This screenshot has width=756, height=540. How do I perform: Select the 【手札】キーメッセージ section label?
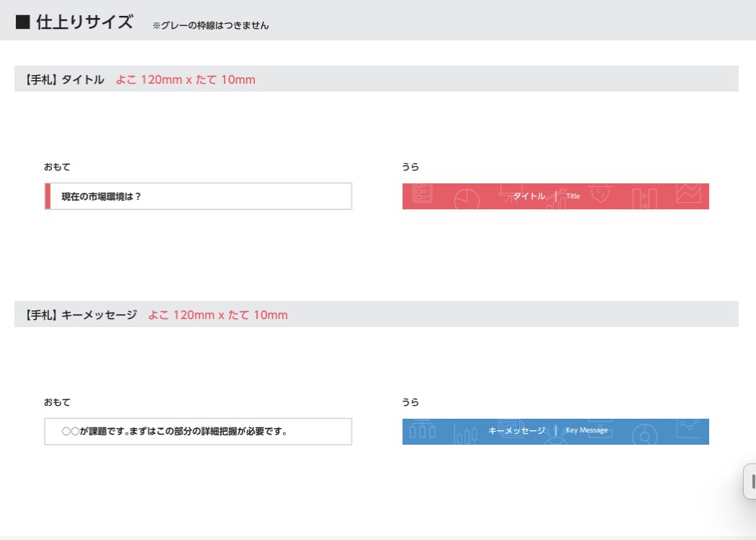[81, 315]
